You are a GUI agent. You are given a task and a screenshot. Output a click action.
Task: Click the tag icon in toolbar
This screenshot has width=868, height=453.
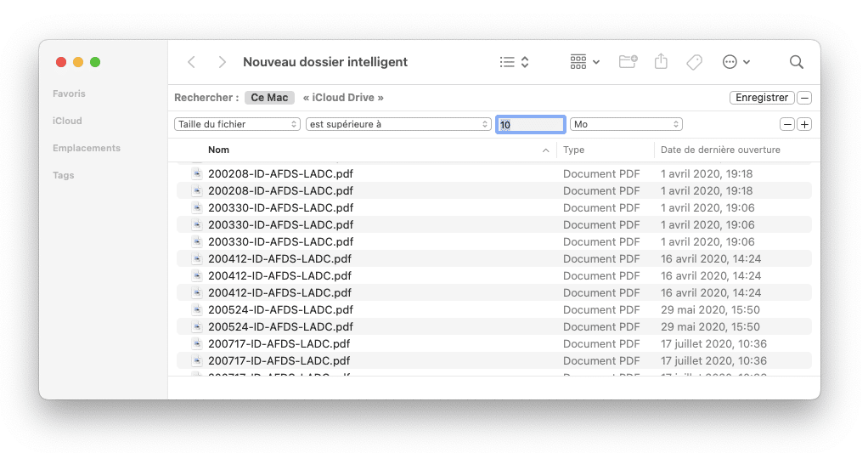(694, 62)
